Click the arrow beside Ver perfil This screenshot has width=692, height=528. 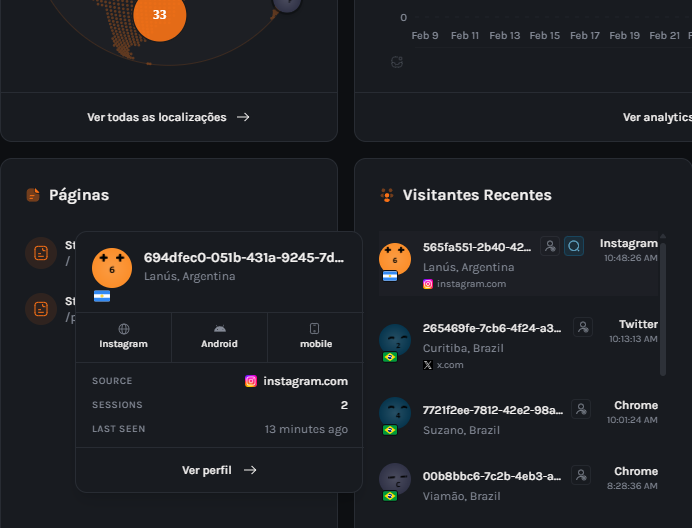250,470
